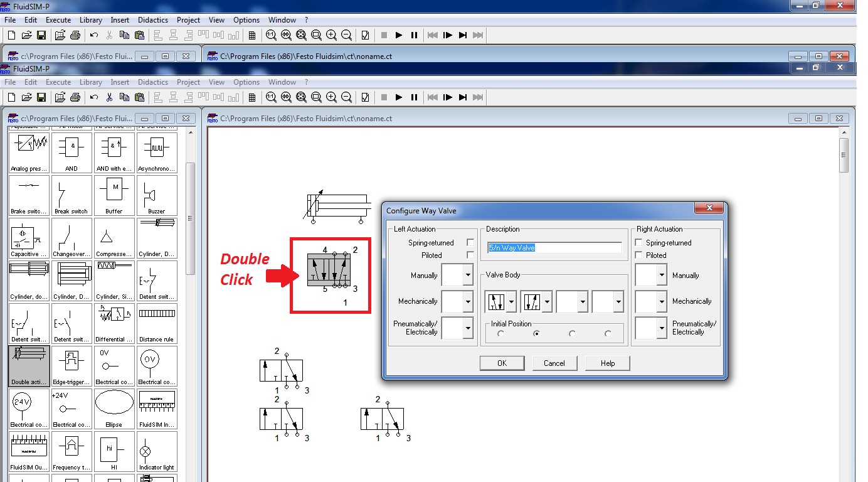The width and height of the screenshot is (868, 482).
Task: Open the Options menu in the topmost menu bar
Action: click(x=246, y=20)
